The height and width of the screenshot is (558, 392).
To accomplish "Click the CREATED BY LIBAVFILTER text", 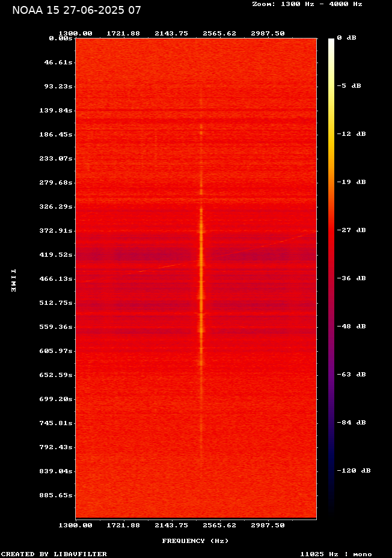I will (54, 554).
